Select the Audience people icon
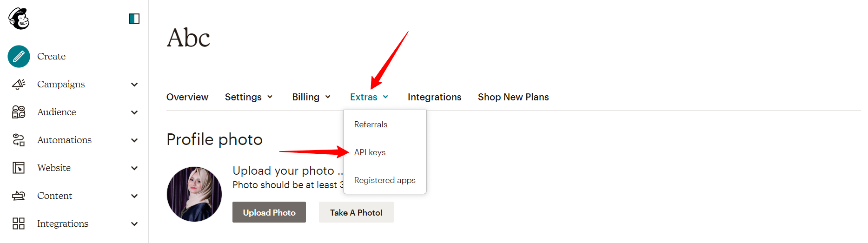The image size is (868, 243). coord(19,112)
